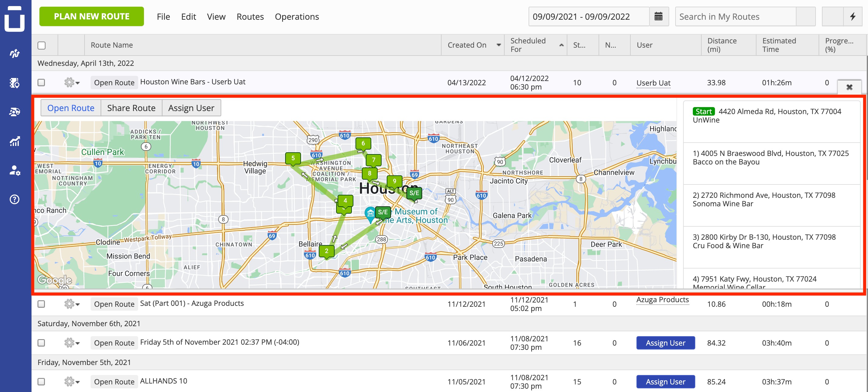Focus the Search in My Routes field
This screenshot has width=868, height=392.
(735, 16)
